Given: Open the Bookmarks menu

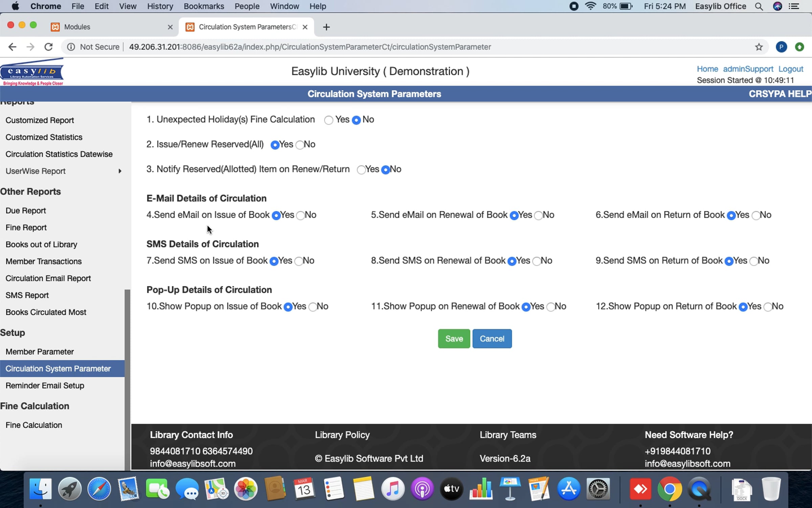Looking at the screenshot, I should pos(204,6).
